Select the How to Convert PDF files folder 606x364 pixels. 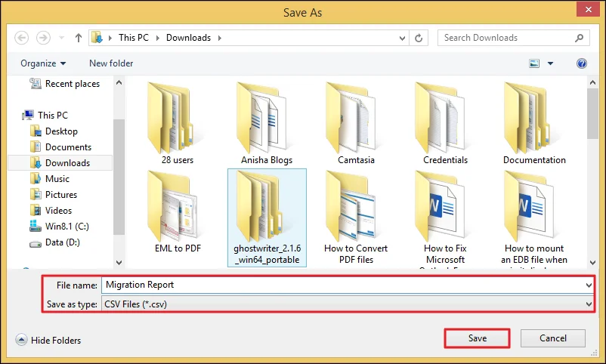(x=356, y=217)
